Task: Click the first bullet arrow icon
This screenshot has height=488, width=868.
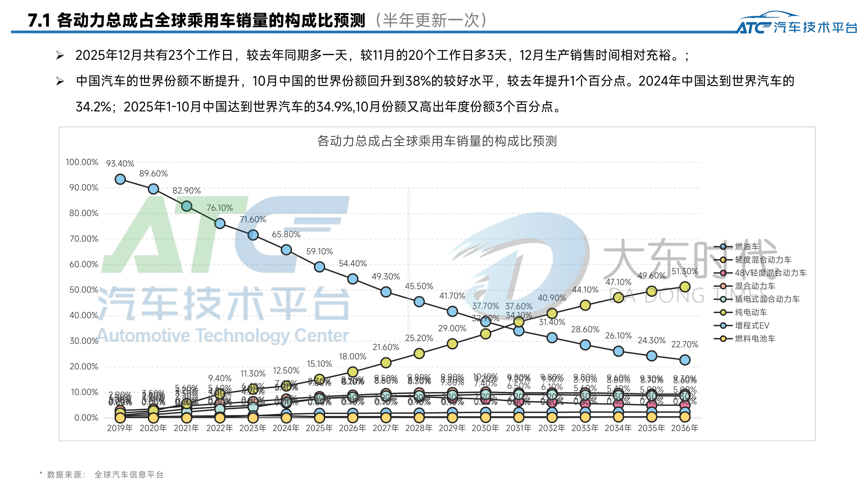Action: coord(60,55)
